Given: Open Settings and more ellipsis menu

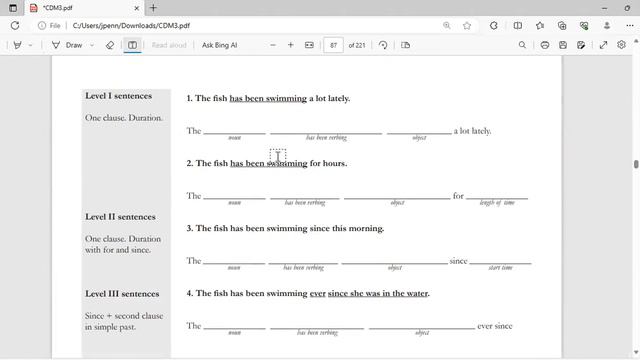Looking at the screenshot, I should (x=629, y=25).
